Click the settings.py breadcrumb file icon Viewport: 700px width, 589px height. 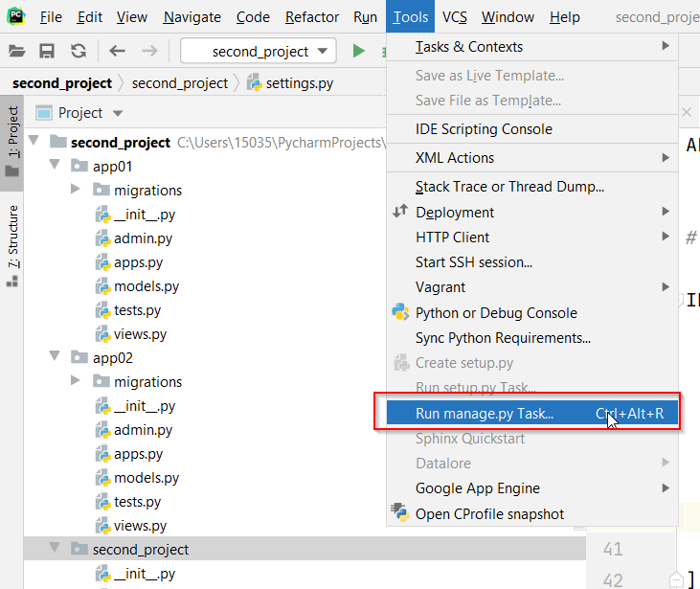point(255,83)
